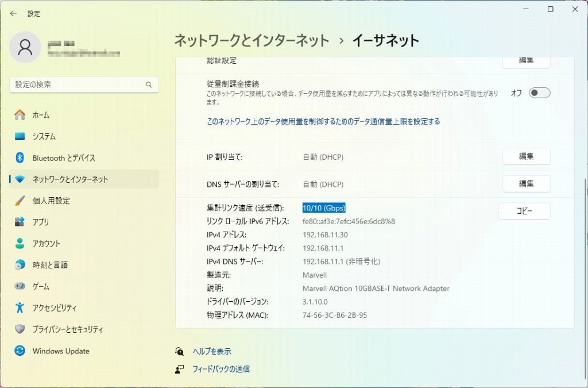Screen dimensions: 588x388
Task: Select the System monitor icon
Action: point(20,136)
